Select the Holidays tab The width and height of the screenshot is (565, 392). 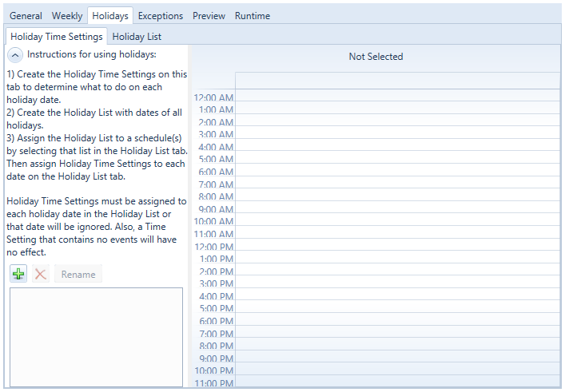110,16
